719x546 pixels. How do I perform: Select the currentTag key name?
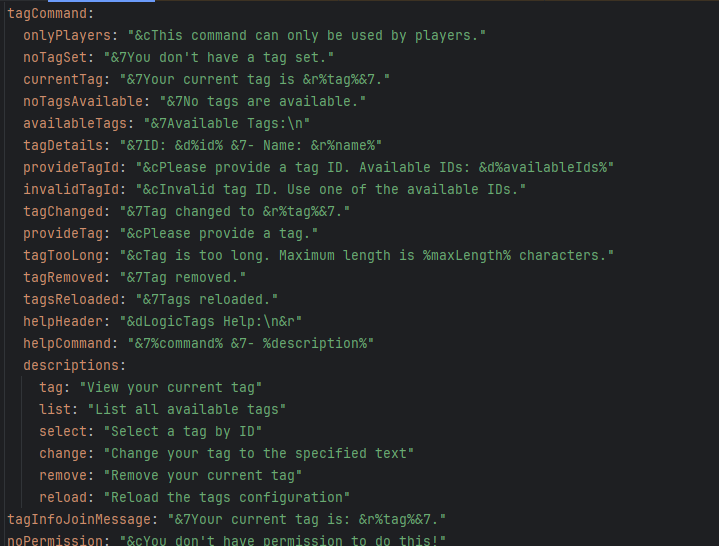coord(63,79)
